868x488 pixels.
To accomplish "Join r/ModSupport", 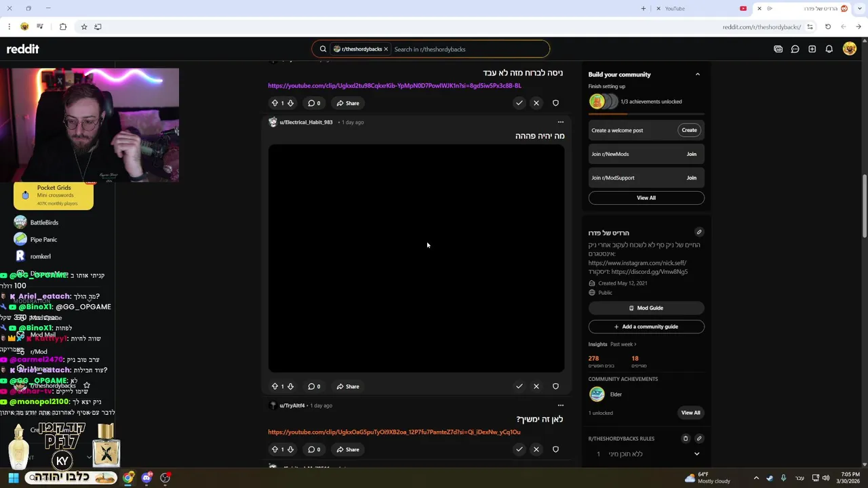I will click(x=691, y=178).
